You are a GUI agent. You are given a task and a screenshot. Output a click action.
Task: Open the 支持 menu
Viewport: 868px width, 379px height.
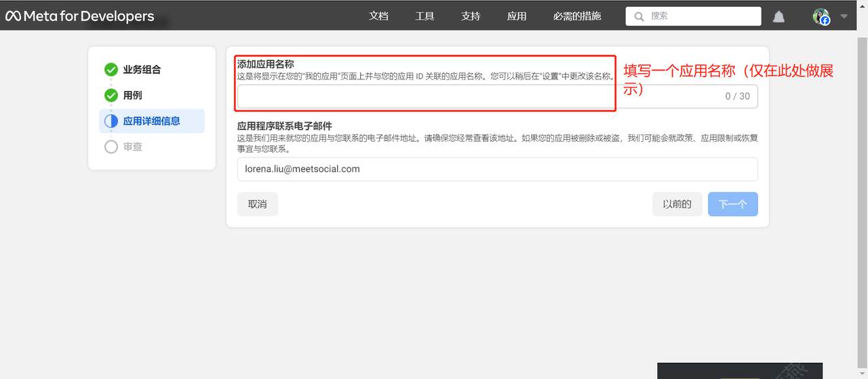471,16
